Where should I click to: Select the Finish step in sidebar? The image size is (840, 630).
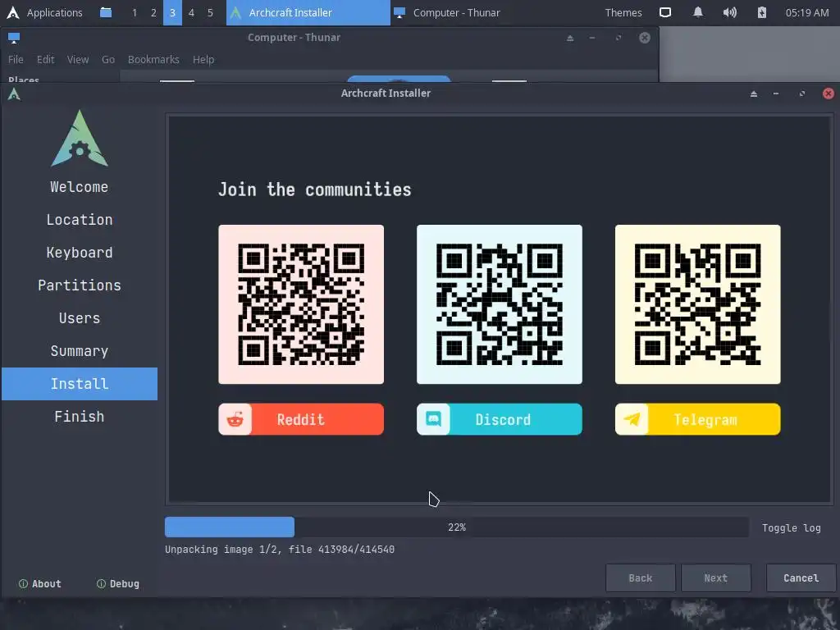80,416
